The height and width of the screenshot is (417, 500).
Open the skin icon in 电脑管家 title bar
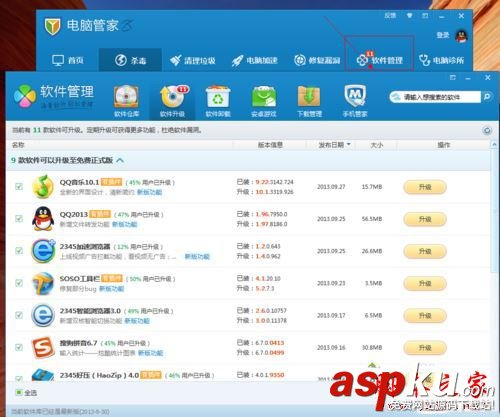(410, 15)
